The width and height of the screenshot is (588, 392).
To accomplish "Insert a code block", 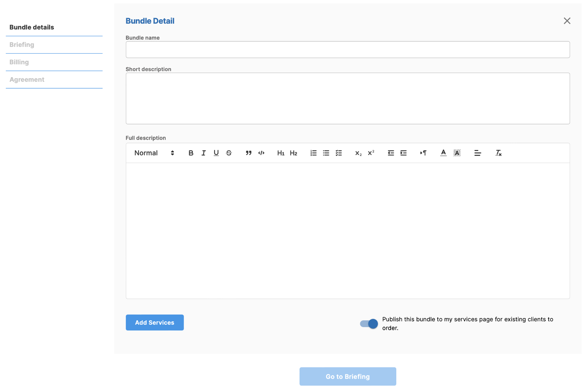I will [x=261, y=153].
